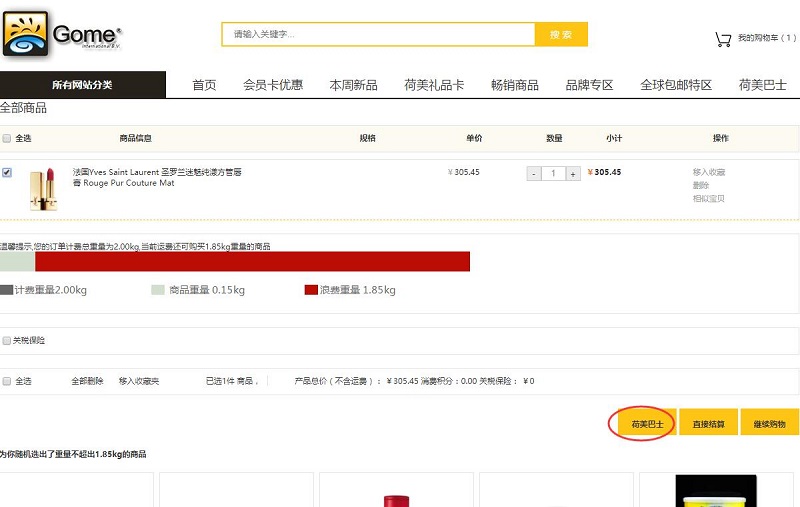Click the 直接结算 checkout button
Image resolution: width=800 pixels, height=507 pixels.
[x=709, y=423]
